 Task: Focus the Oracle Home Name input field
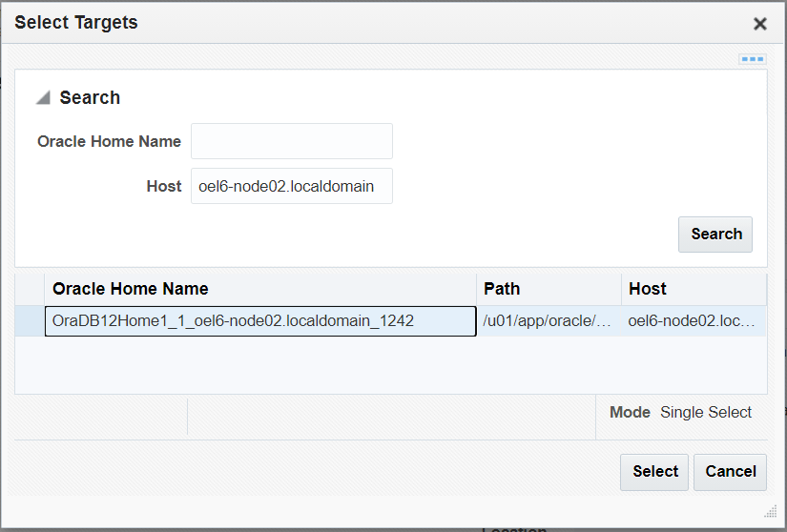[291, 141]
